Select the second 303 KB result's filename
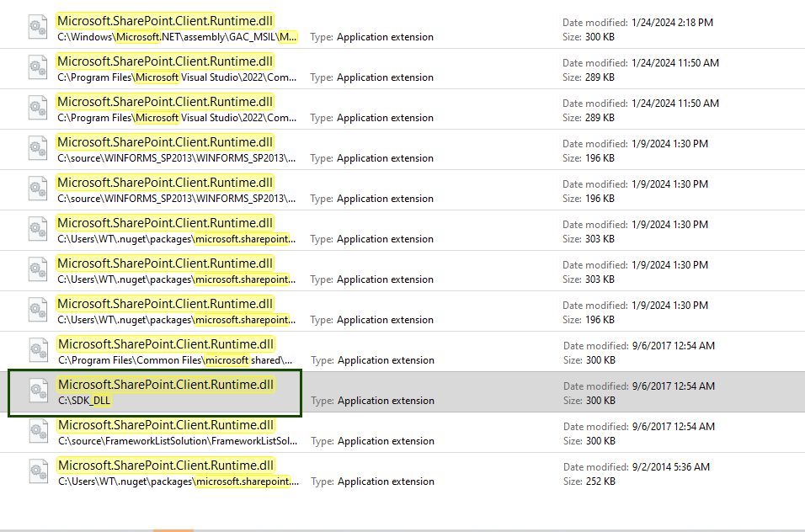This screenshot has height=532, width=805. coord(165,263)
